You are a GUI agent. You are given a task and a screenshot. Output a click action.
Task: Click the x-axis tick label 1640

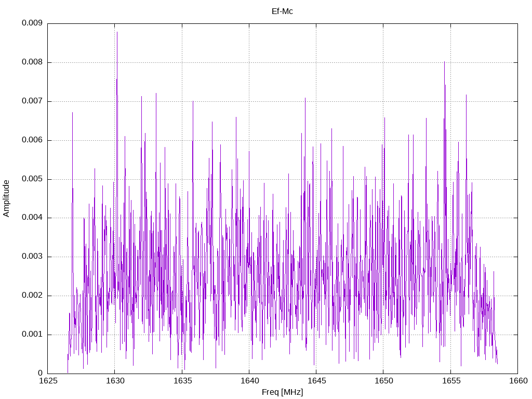[x=249, y=381]
